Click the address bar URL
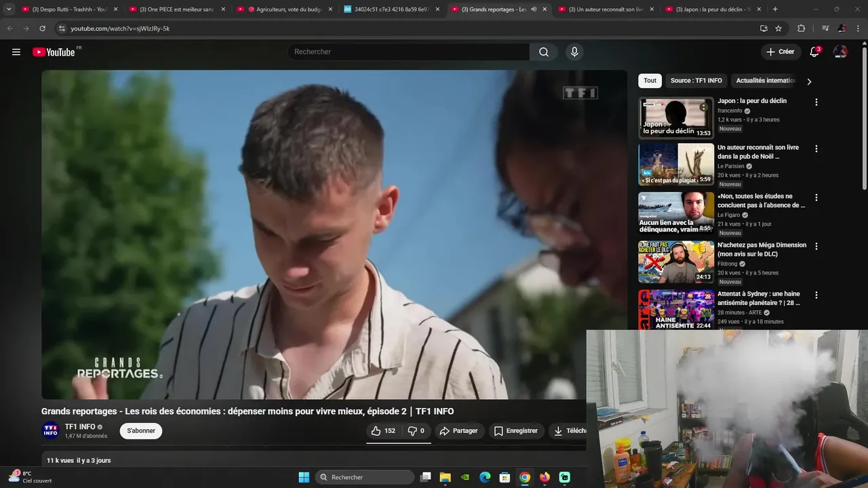This screenshot has height=488, width=868. 120,28
